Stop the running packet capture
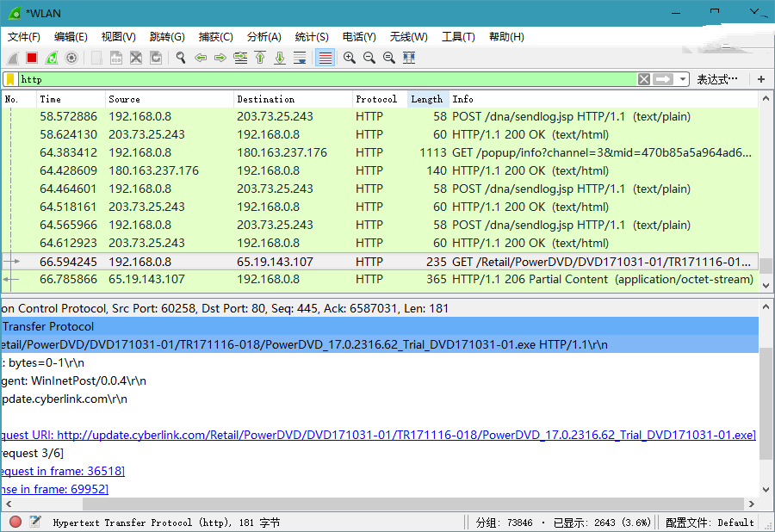Screen dimensions: 775x532 pos(32,58)
